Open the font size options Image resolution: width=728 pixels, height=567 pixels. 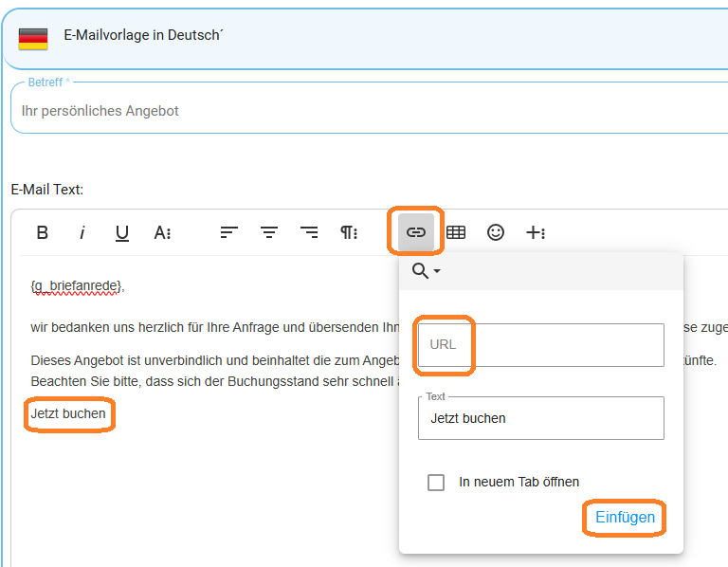click(x=162, y=232)
